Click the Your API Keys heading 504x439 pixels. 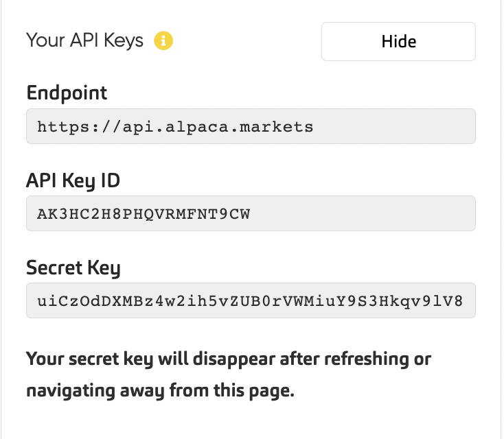[x=84, y=40]
